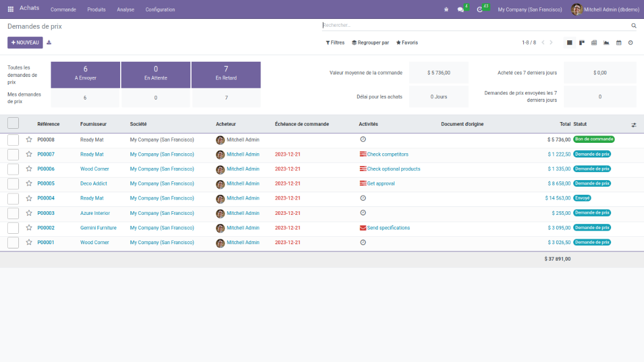
Task: Open the Regrouper par dropdown
Action: [x=370, y=43]
